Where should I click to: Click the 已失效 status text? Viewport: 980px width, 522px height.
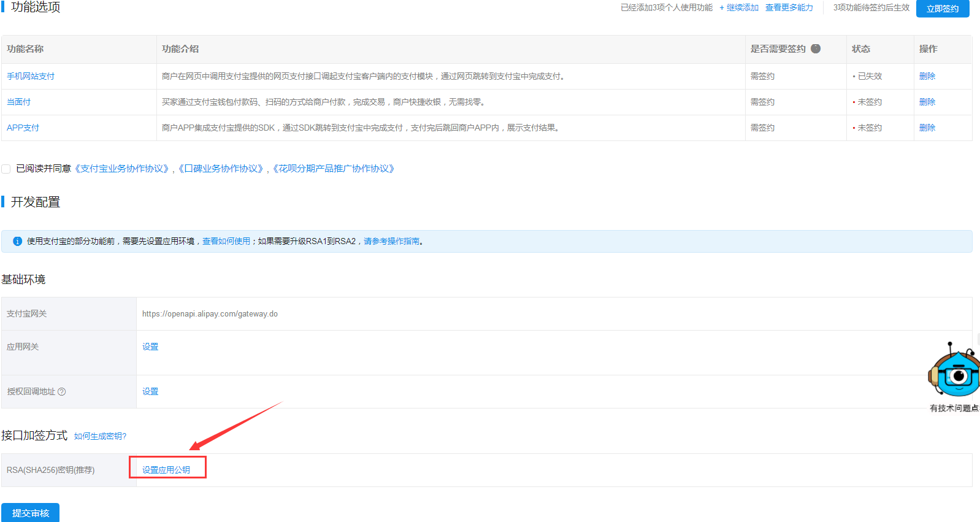click(870, 76)
